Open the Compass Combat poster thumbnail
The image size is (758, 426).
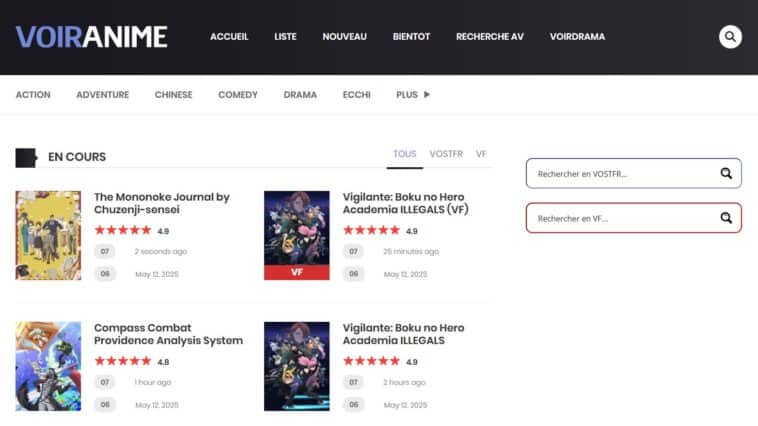pos(48,366)
